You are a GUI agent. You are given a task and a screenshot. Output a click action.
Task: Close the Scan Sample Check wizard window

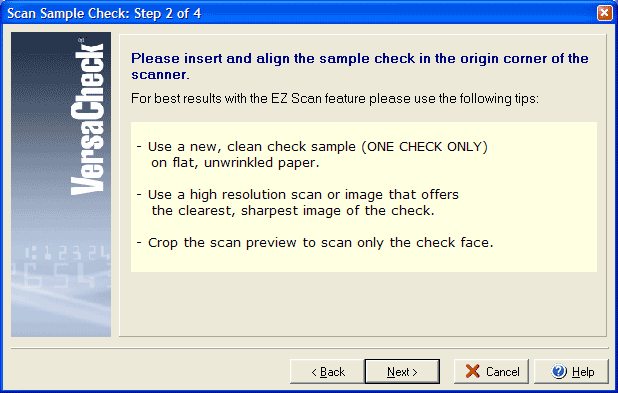click(x=605, y=13)
